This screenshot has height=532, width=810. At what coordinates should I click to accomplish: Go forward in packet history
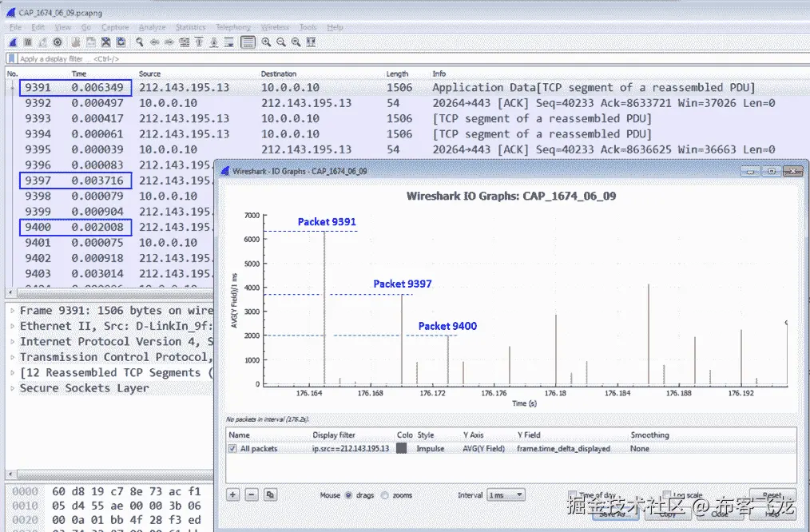tap(169, 42)
